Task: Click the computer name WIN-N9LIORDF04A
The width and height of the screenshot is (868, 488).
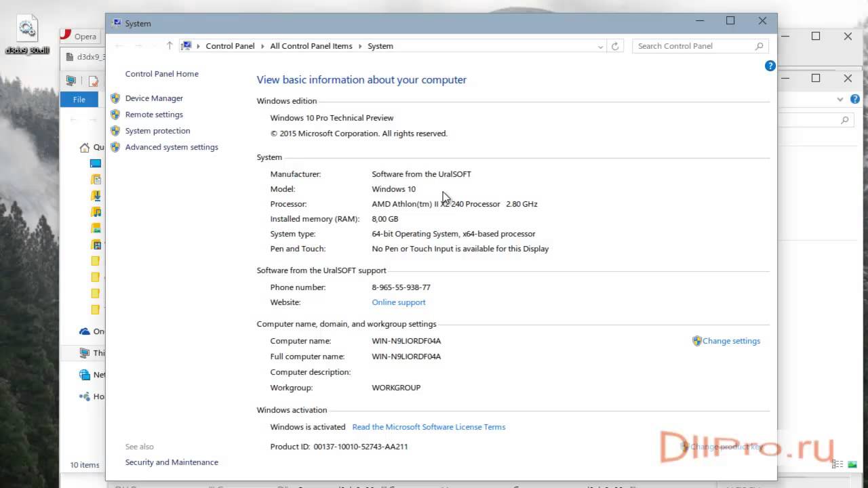Action: [x=406, y=341]
